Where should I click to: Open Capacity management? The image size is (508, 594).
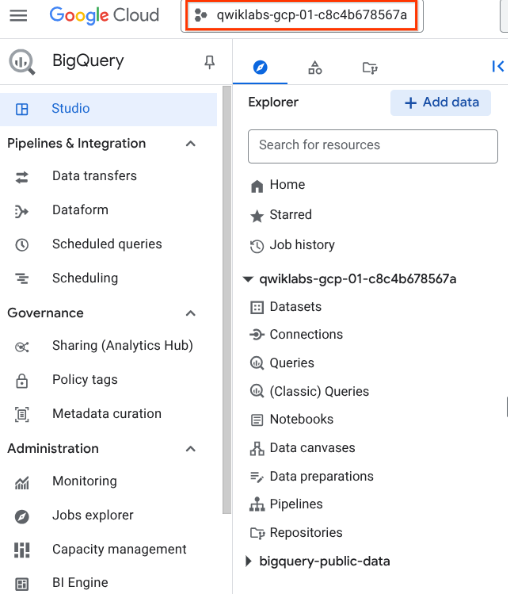pos(119,549)
